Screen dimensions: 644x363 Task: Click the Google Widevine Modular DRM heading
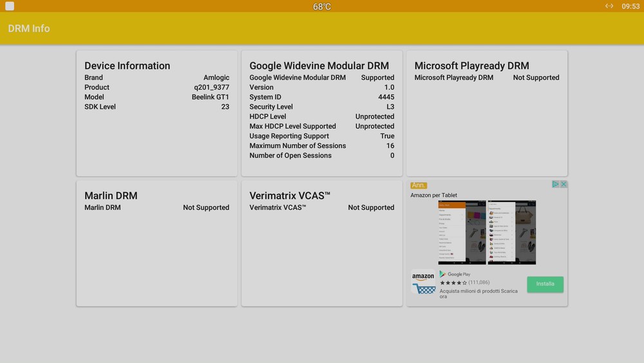pyautogui.click(x=319, y=66)
